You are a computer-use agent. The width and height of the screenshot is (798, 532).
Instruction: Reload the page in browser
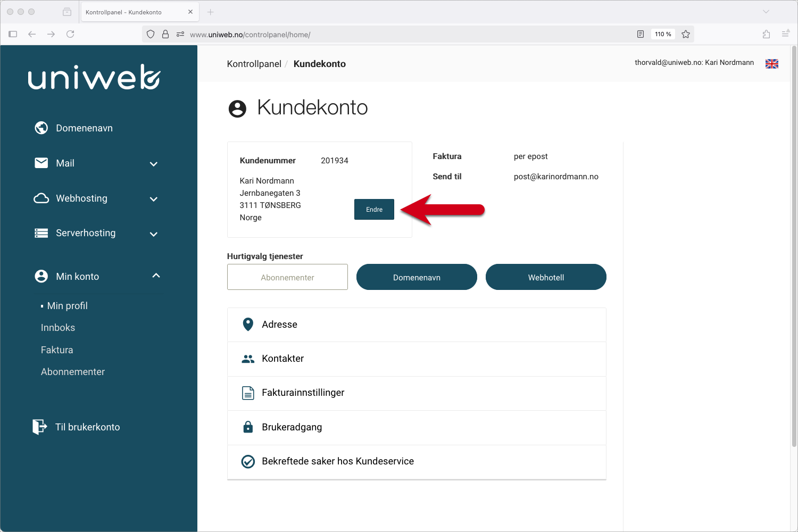coord(70,34)
